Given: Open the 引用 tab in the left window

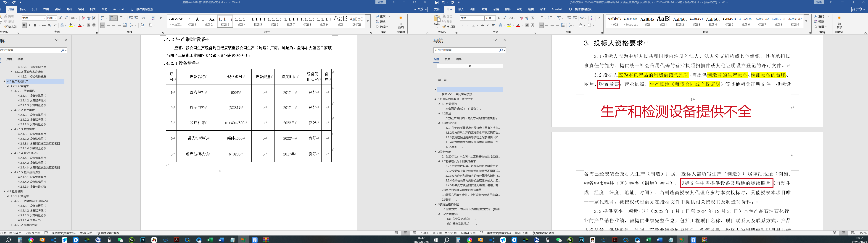Looking at the screenshot, I should (x=58, y=9).
